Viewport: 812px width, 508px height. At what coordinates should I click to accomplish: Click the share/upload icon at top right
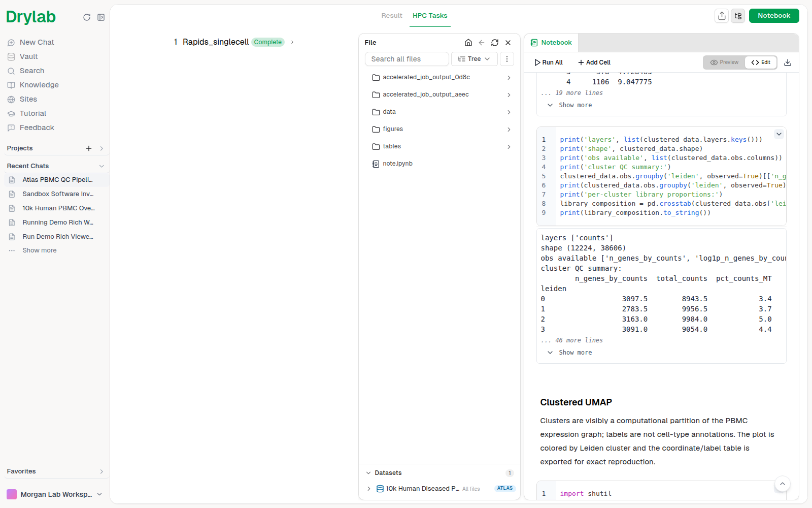point(722,16)
